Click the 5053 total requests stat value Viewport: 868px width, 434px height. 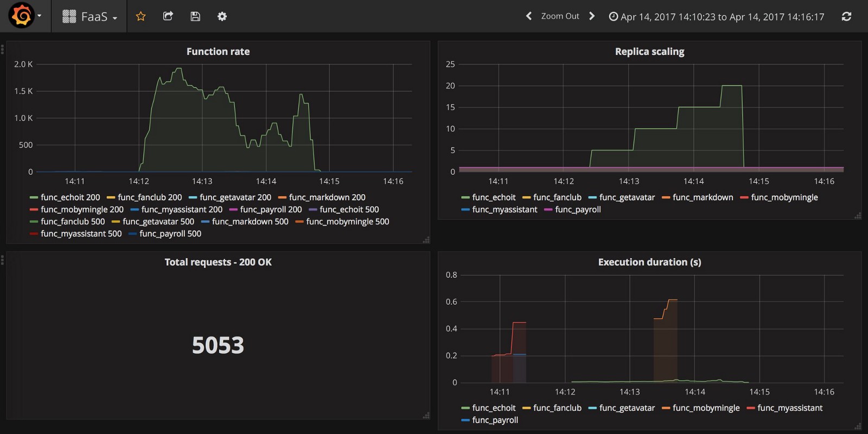[218, 345]
